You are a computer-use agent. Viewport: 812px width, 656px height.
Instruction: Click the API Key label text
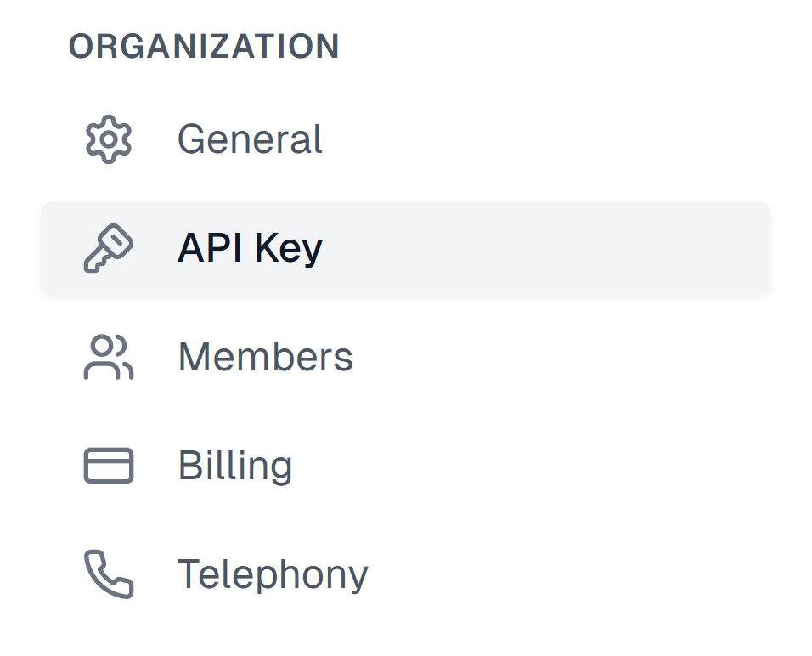point(249,247)
